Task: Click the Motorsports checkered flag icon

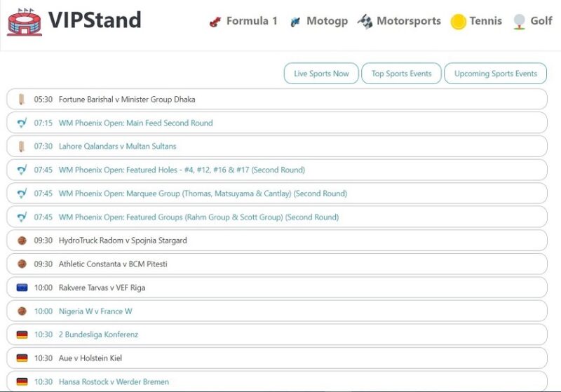Action: tap(365, 22)
